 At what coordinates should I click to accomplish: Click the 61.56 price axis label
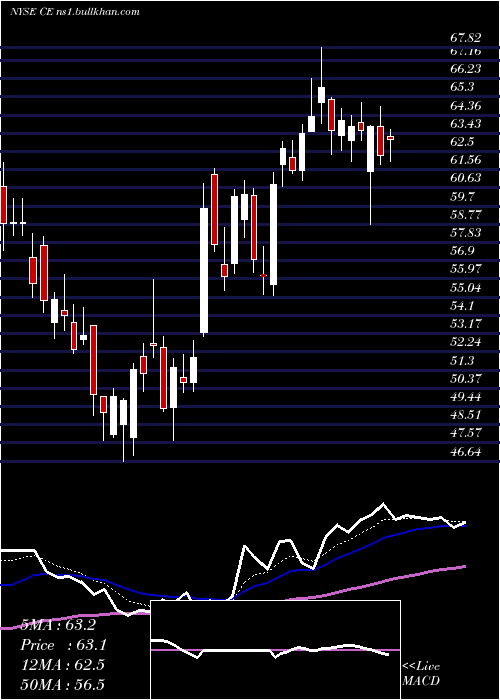click(466, 160)
